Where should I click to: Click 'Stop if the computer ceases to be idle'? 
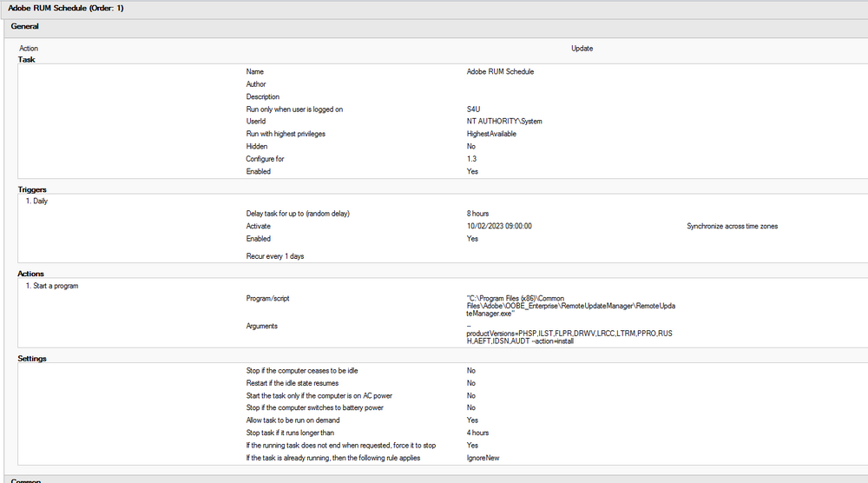coord(302,371)
